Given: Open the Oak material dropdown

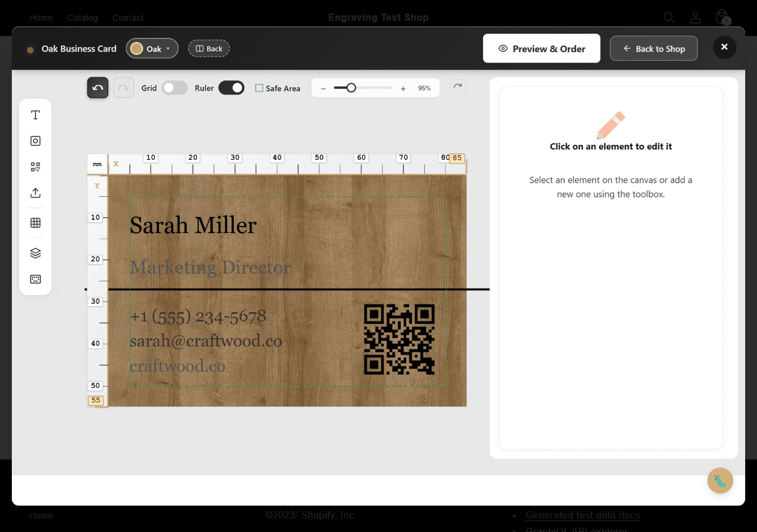Looking at the screenshot, I should coord(152,48).
